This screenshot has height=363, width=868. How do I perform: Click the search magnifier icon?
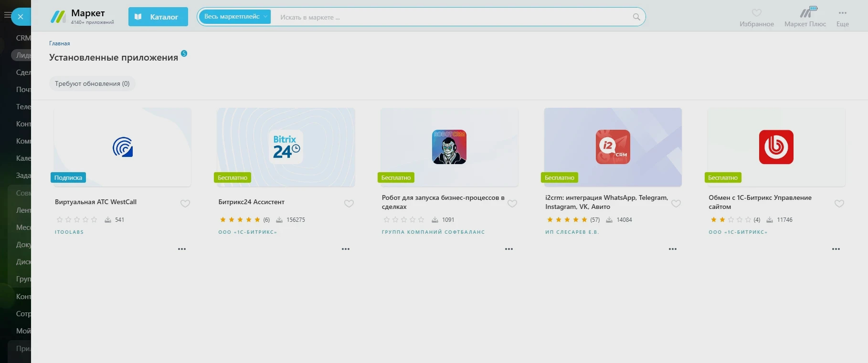636,17
